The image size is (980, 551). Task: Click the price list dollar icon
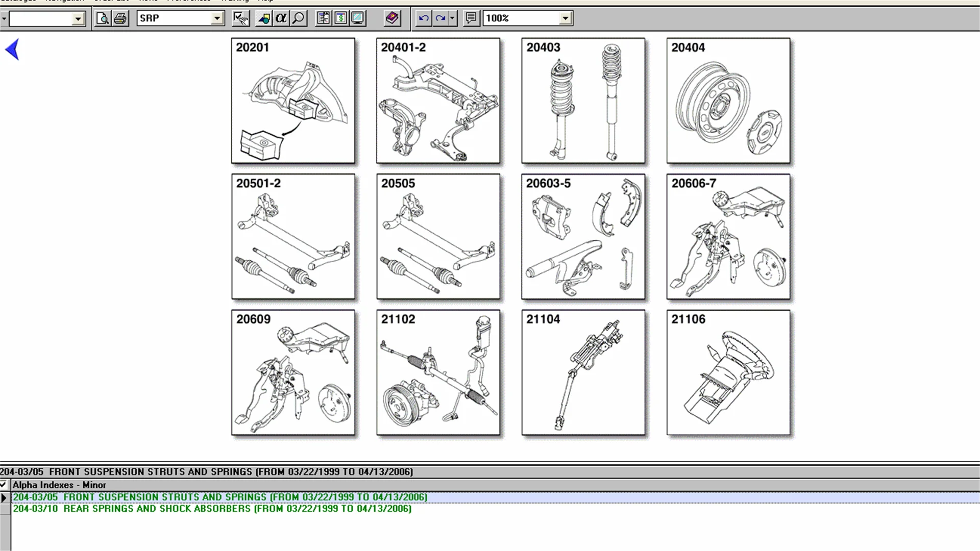(340, 18)
